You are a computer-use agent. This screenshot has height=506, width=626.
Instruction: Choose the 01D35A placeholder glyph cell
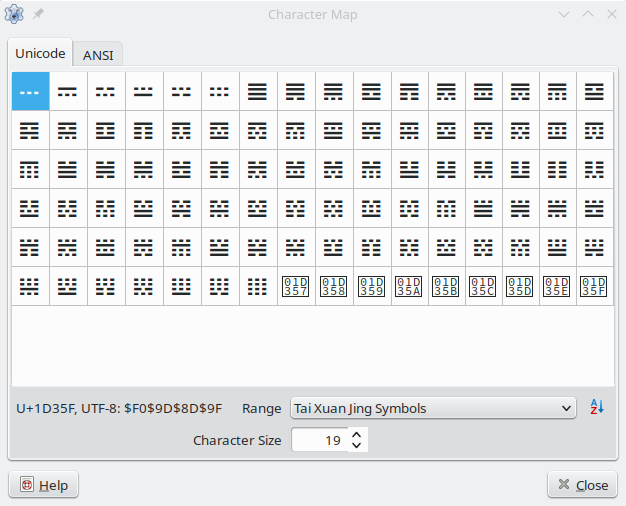pos(408,287)
